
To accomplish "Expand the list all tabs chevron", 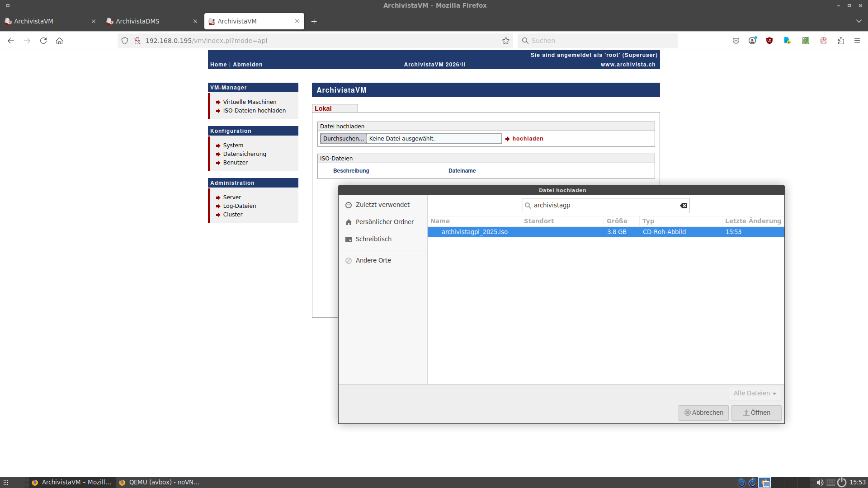I will (859, 21).
